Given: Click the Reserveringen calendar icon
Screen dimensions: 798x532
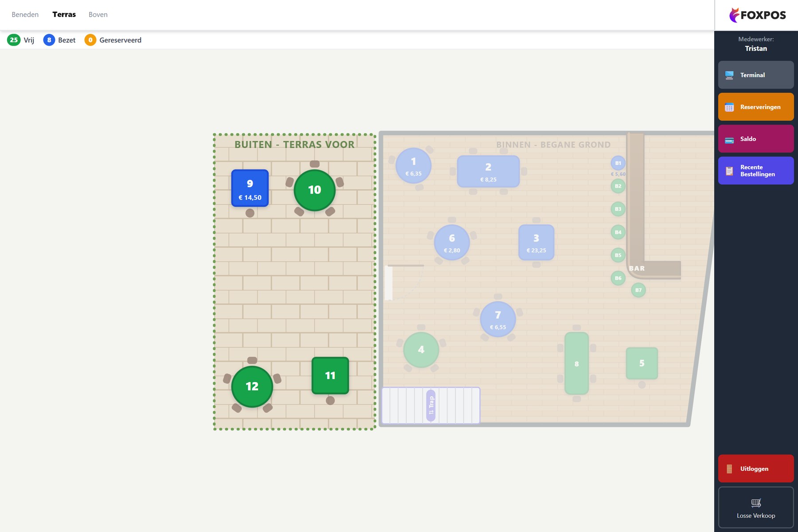Looking at the screenshot, I should [729, 107].
